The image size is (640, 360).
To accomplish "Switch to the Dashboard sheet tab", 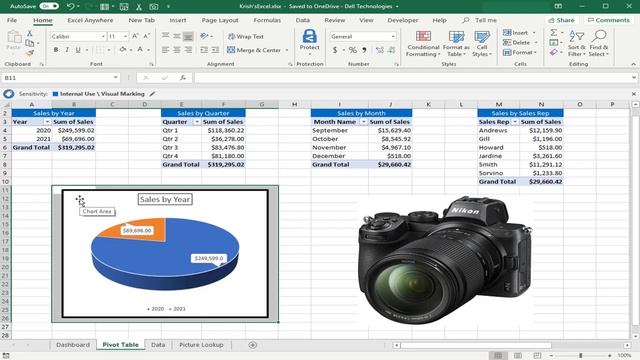I will point(73,345).
